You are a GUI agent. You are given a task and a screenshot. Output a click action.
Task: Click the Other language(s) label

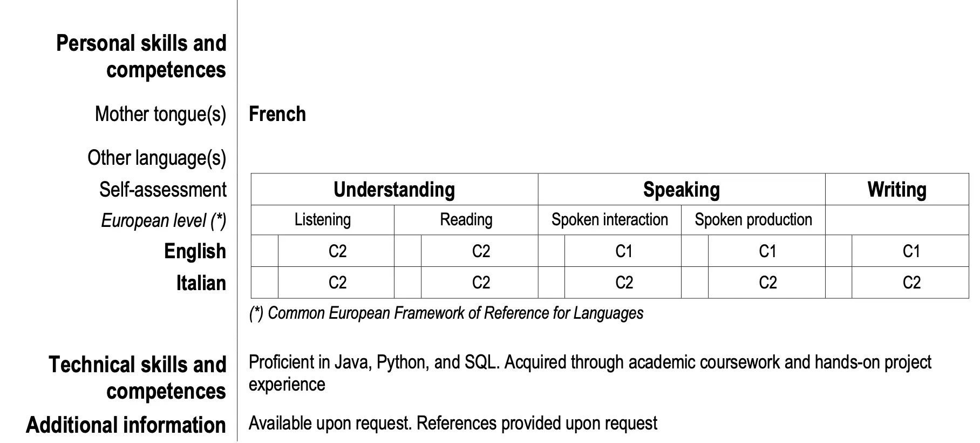(156, 158)
